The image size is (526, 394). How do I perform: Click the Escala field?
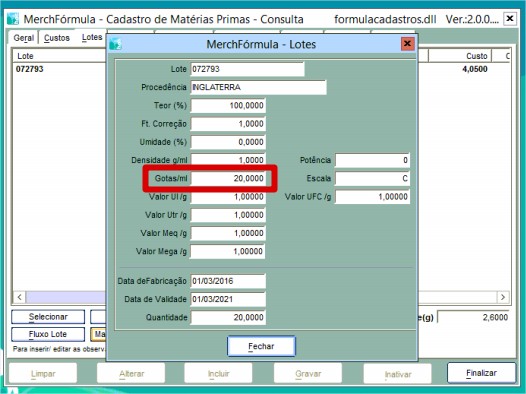[372, 178]
